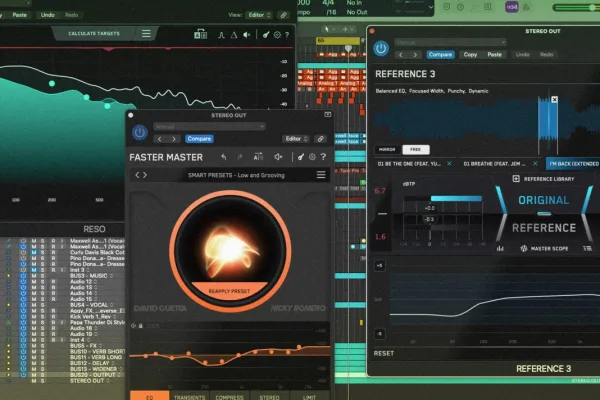Go to next smart preset arrow
The height and width of the screenshot is (400, 600).
point(145,175)
